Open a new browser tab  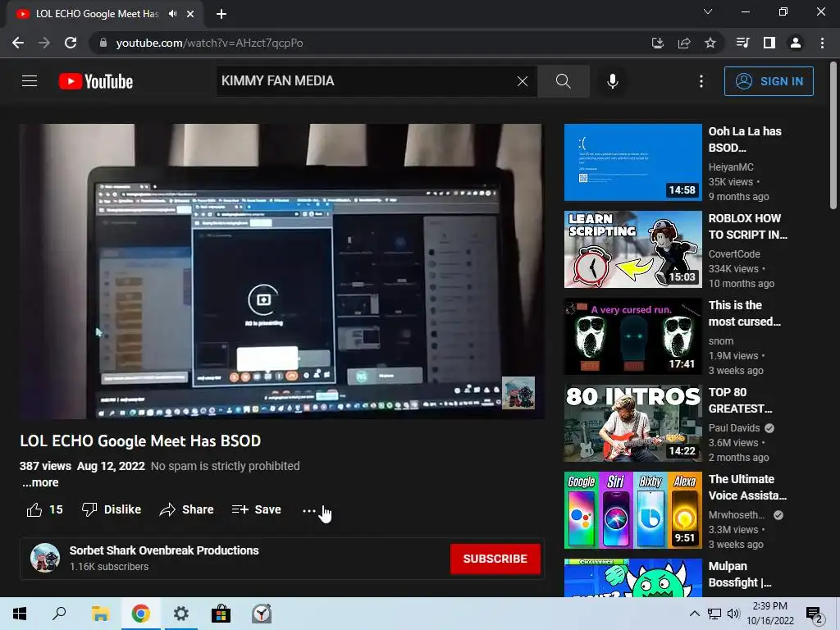[x=221, y=14]
